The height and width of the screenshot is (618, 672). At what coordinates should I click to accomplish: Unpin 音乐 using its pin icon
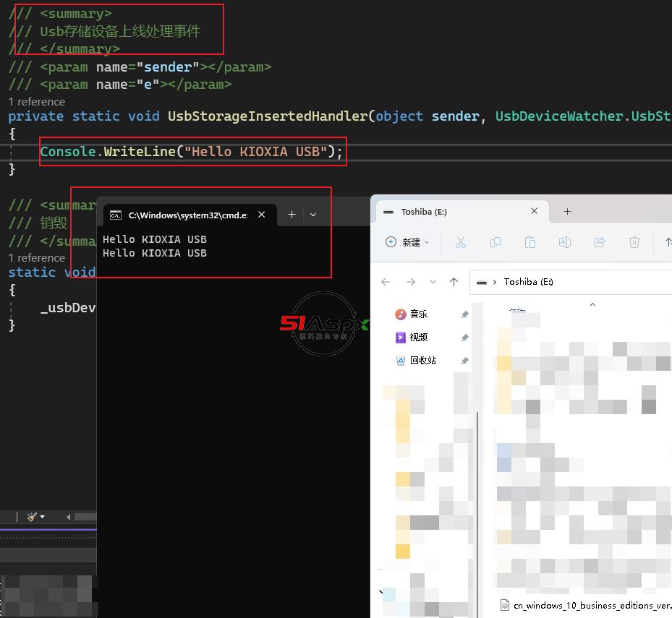(464, 314)
